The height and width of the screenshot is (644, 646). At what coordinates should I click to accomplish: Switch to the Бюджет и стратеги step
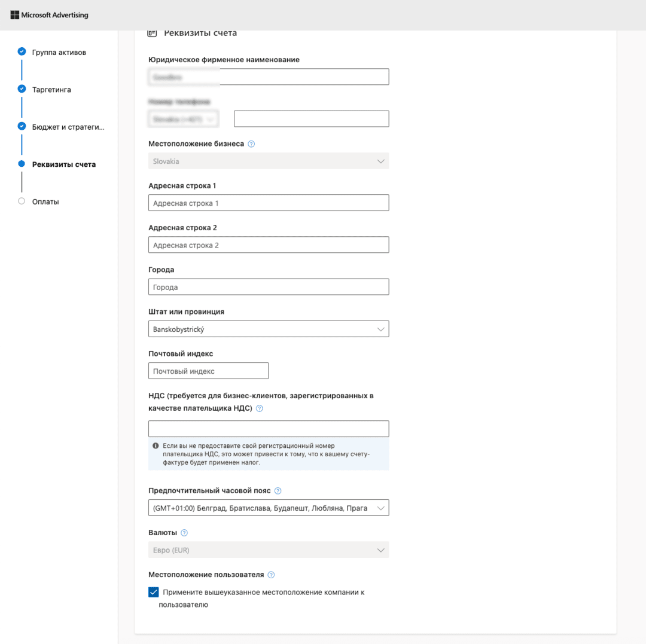click(68, 127)
